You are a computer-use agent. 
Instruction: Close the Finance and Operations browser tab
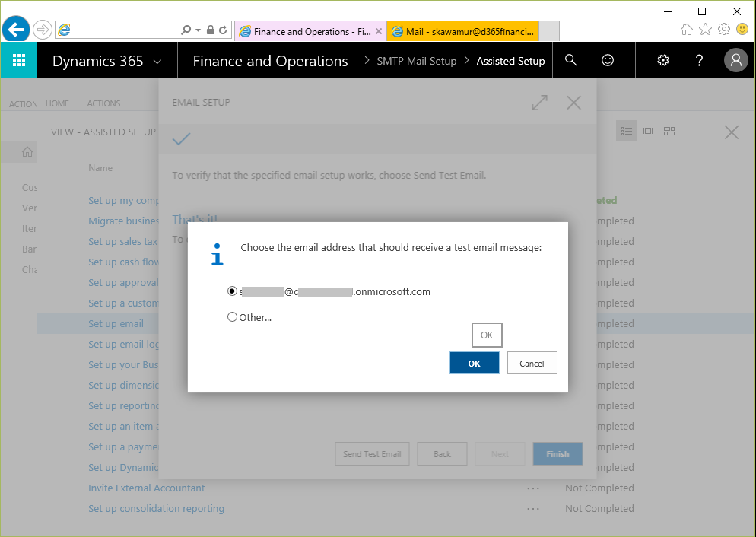379,31
